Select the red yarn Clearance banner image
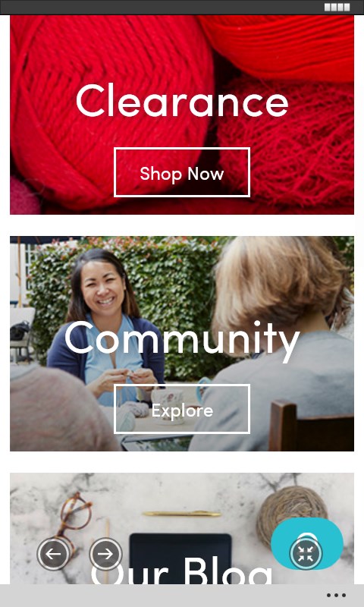This screenshot has width=364, height=607. pos(182,115)
